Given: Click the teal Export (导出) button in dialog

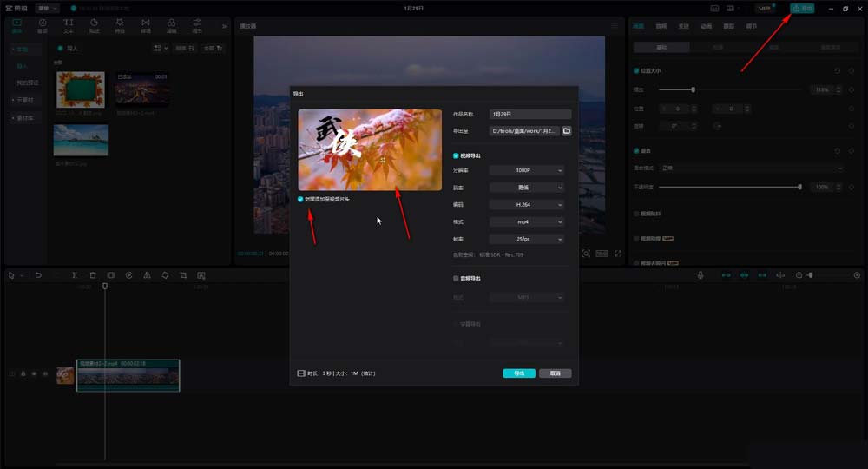Looking at the screenshot, I should pos(518,373).
